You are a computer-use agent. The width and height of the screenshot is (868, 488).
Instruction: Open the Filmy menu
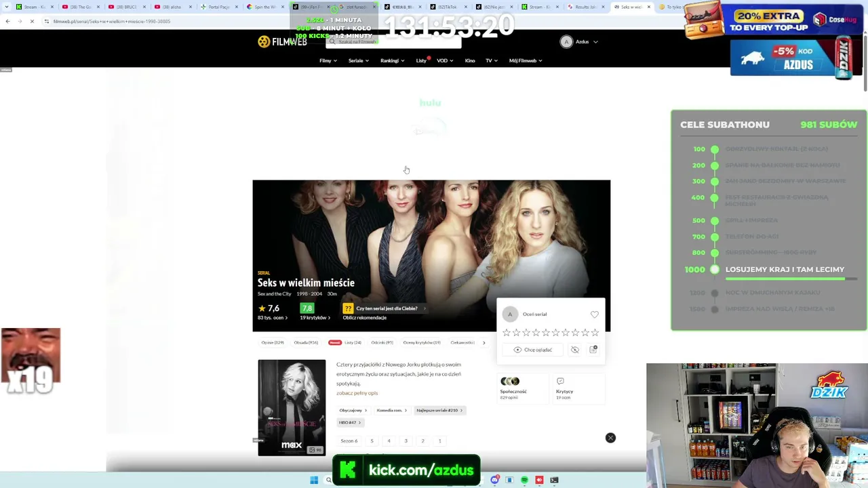coord(328,60)
